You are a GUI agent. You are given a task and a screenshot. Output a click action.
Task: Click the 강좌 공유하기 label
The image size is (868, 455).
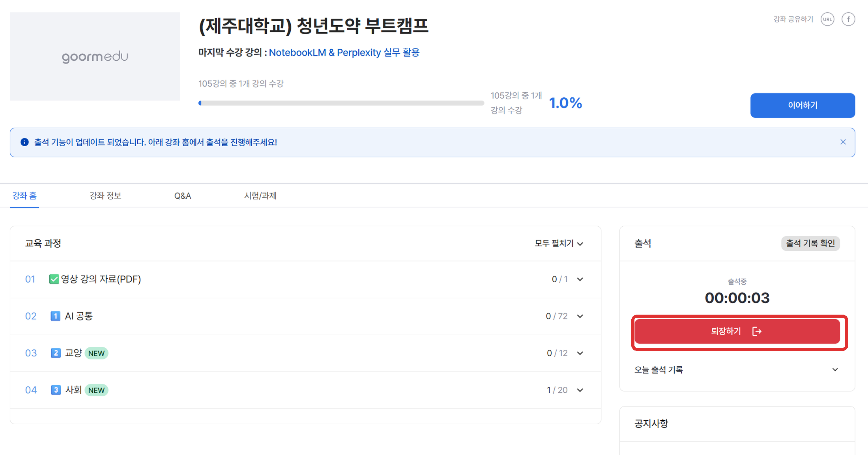(793, 19)
